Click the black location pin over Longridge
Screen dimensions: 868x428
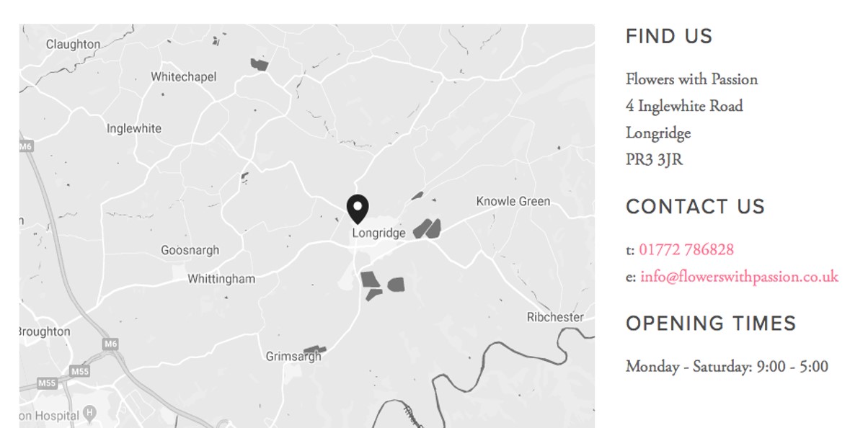tap(358, 209)
